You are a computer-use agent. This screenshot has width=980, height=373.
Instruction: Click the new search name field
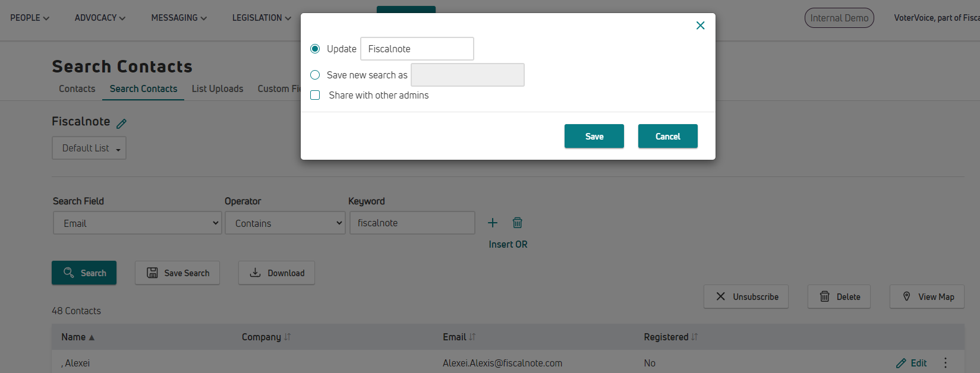468,75
